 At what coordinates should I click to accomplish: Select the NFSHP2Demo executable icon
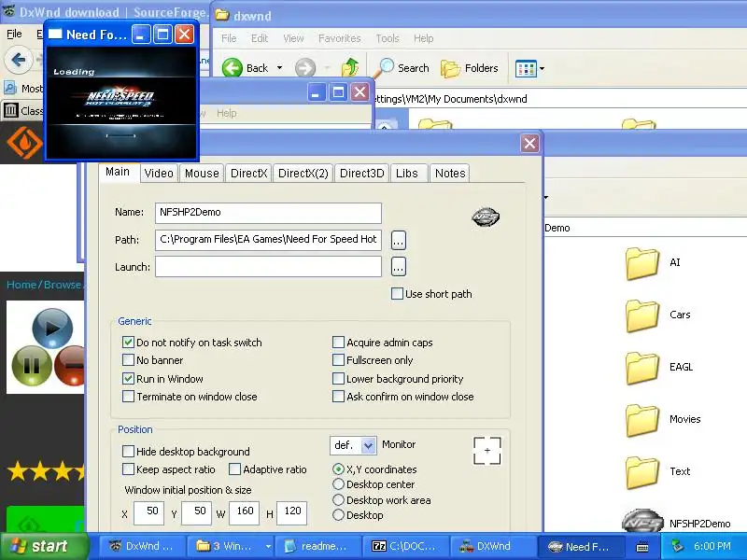[642, 521]
